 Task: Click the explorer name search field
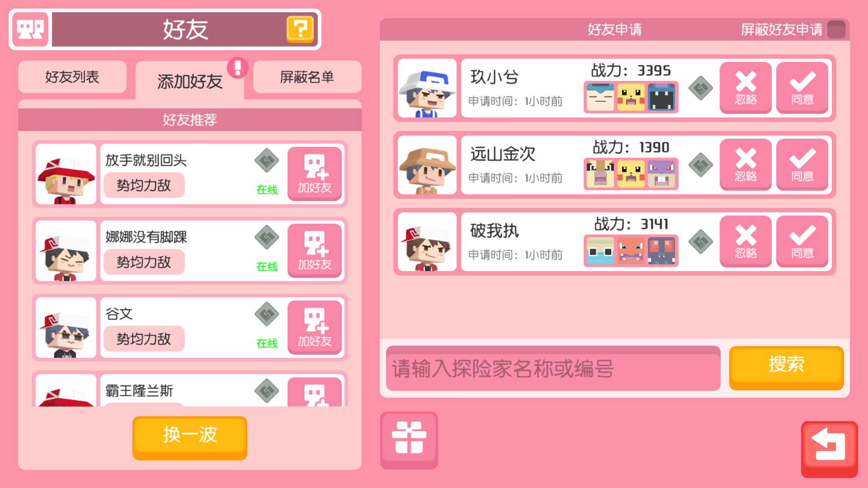pyautogui.click(x=553, y=369)
